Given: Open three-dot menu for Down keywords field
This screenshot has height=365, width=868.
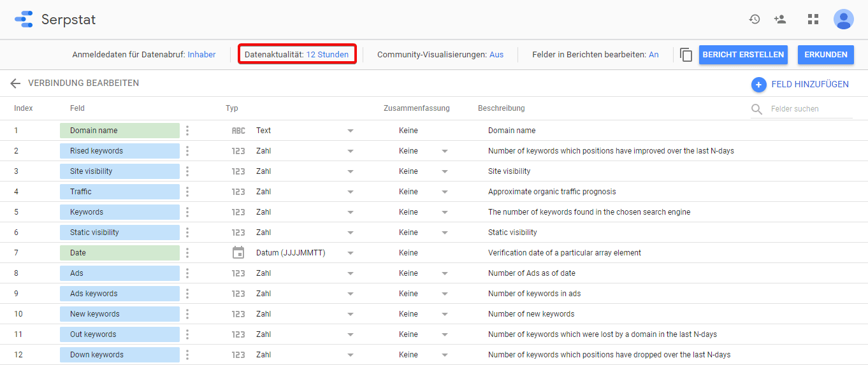Looking at the screenshot, I should click(x=187, y=355).
